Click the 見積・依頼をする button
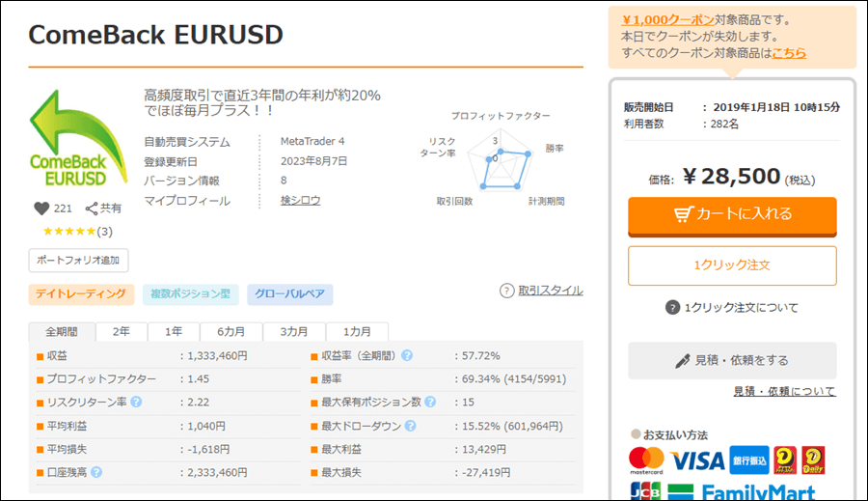 point(732,360)
